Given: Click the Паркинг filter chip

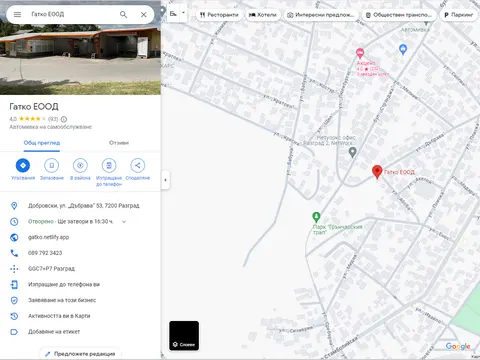Looking at the screenshot, I should pyautogui.click(x=459, y=15).
